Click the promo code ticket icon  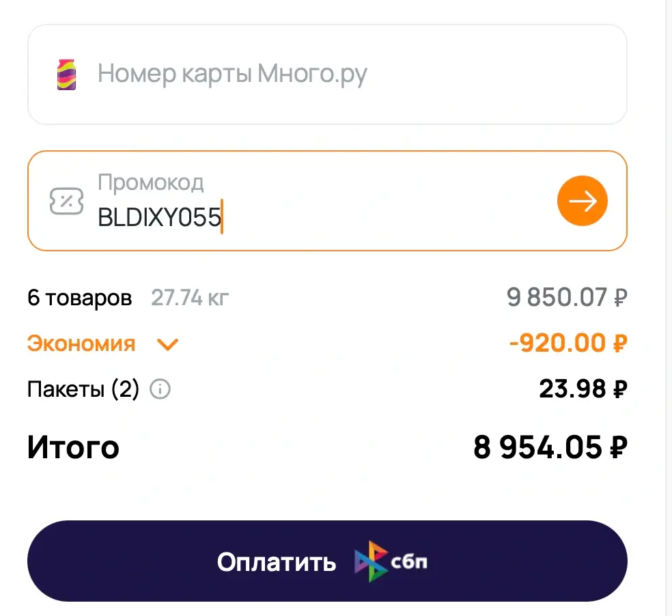(68, 201)
